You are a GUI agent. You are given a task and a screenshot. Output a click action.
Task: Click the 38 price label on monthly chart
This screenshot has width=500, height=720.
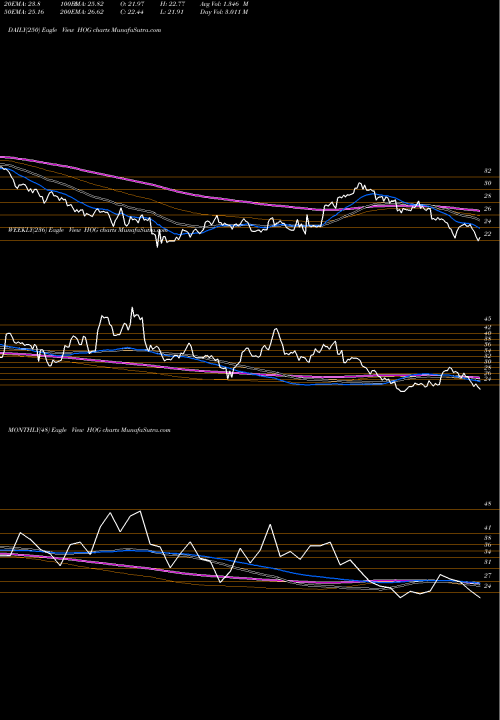(x=487, y=538)
